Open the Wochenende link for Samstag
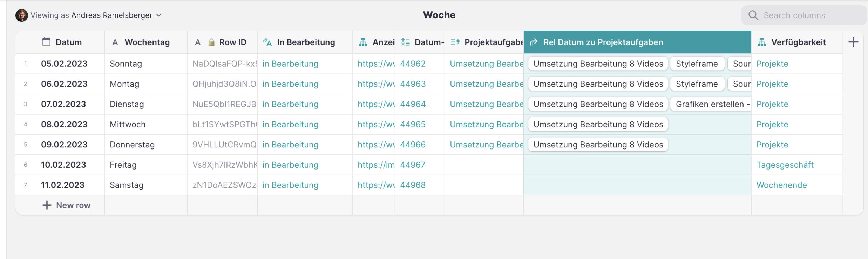 [781, 185]
